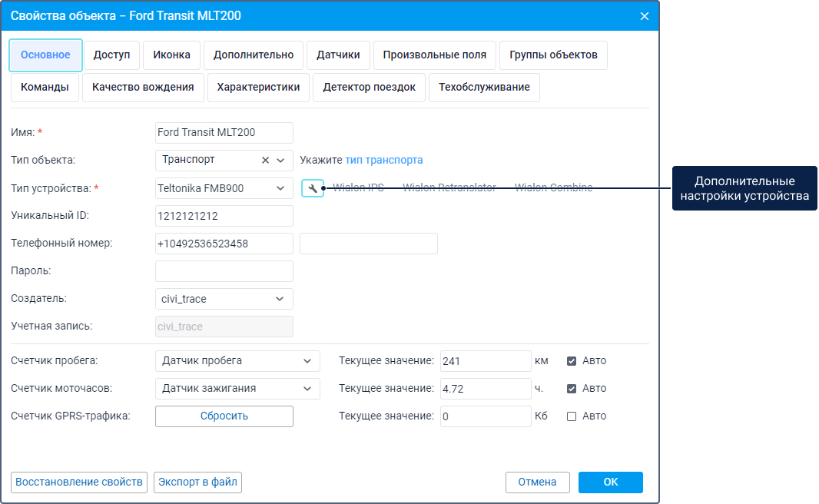The height and width of the screenshot is (504, 819).
Task: Confirm with the OK button
Action: (x=611, y=482)
